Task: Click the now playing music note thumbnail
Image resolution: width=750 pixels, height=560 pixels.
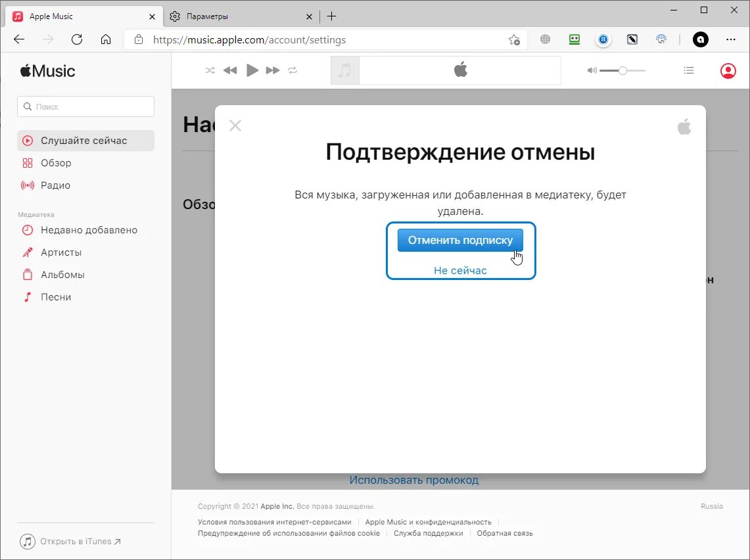Action: (x=345, y=70)
